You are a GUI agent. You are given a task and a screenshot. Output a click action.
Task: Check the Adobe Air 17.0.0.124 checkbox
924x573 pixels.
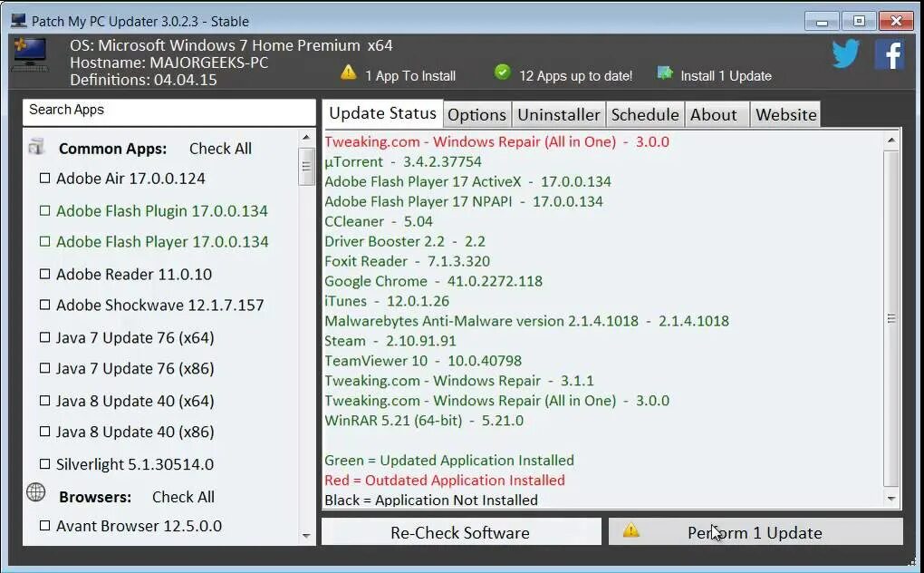pos(44,178)
